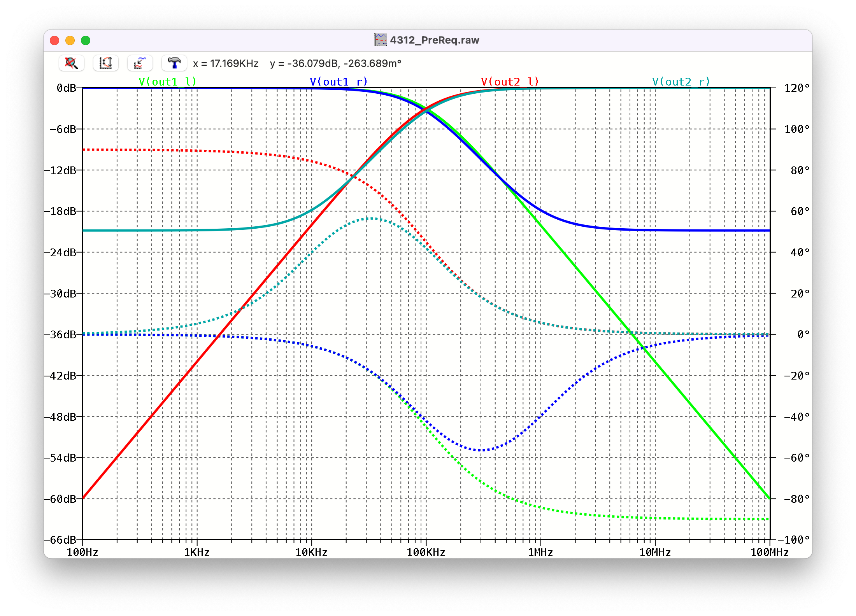Viewport: 856px width, 616px height.
Task: Click the 100KHz frequency axis label
Action: pos(426,553)
